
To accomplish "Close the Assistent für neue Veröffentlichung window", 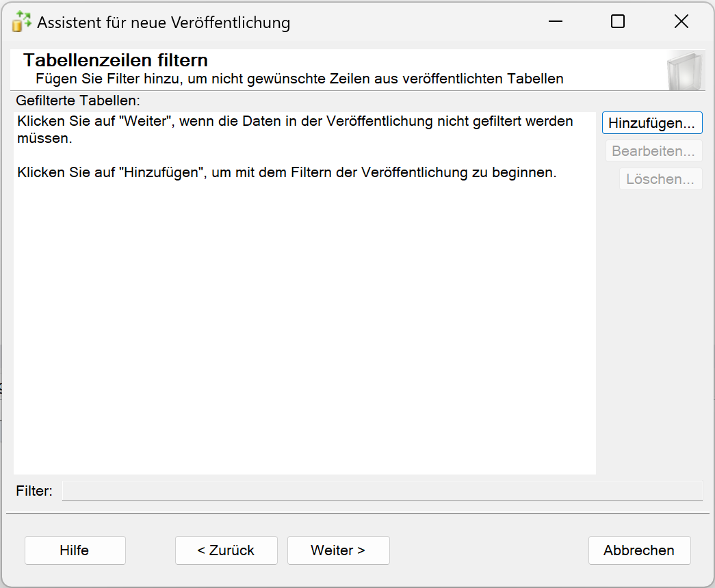I will click(681, 21).
